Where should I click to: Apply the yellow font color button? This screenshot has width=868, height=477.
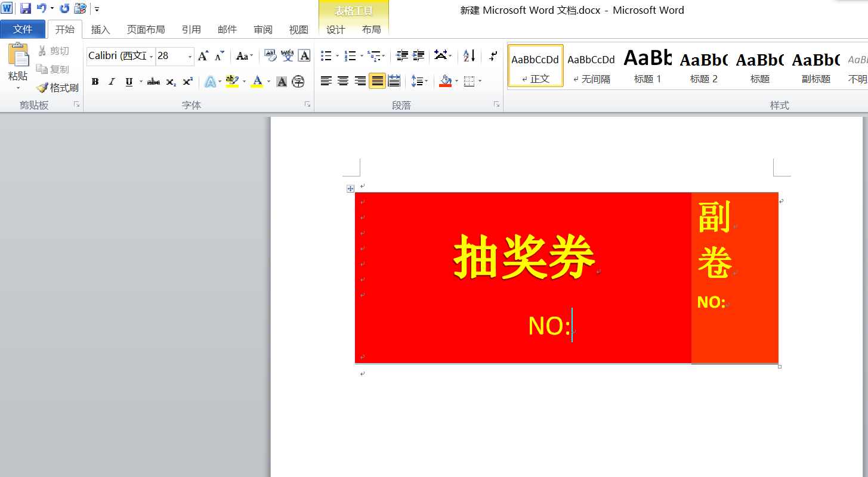point(257,82)
